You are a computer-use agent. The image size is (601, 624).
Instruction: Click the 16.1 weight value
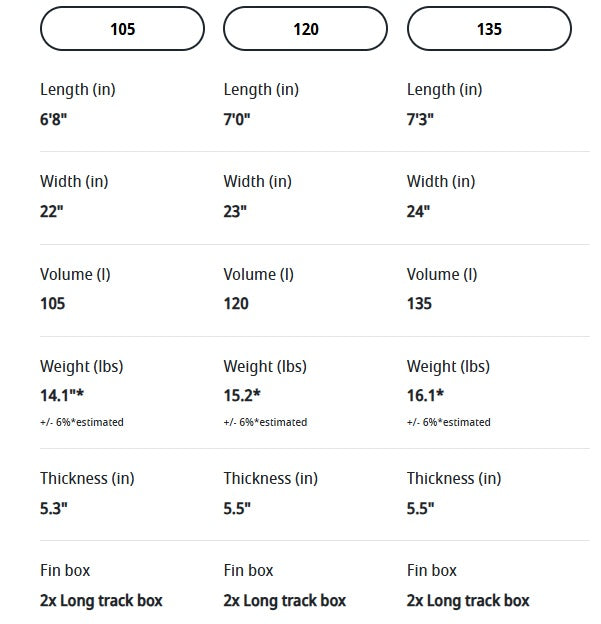coord(425,395)
